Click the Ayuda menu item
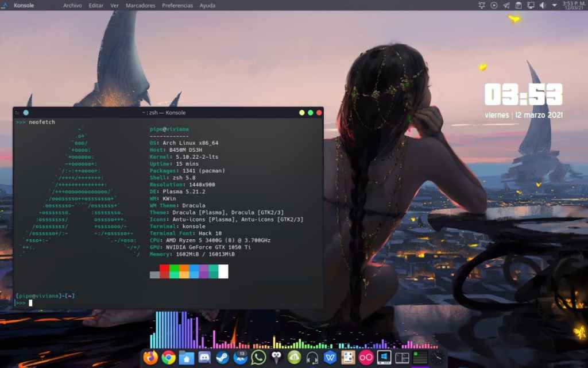 coord(207,5)
